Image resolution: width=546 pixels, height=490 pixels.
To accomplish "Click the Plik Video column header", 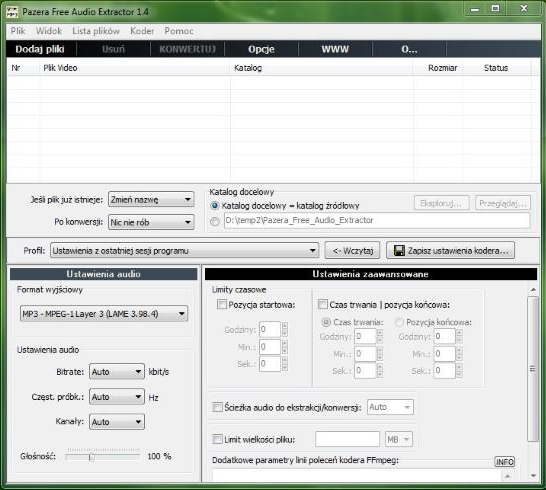I will pyautogui.click(x=135, y=68).
